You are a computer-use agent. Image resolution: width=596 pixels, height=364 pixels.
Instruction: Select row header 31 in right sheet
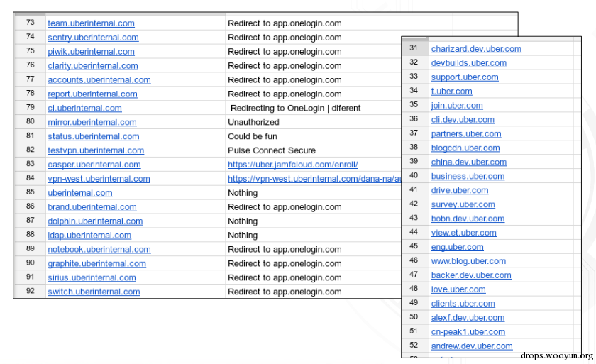414,49
